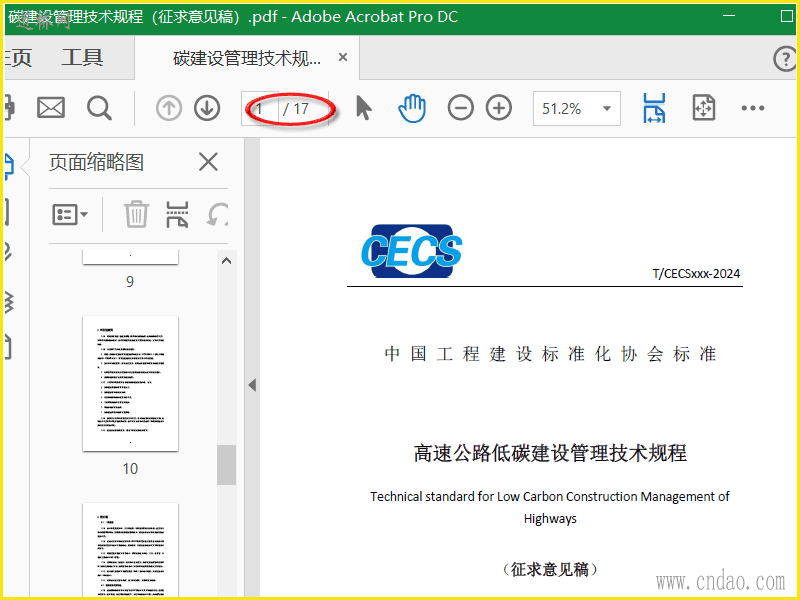
Task: Zoom in with plus button
Action: click(498, 108)
